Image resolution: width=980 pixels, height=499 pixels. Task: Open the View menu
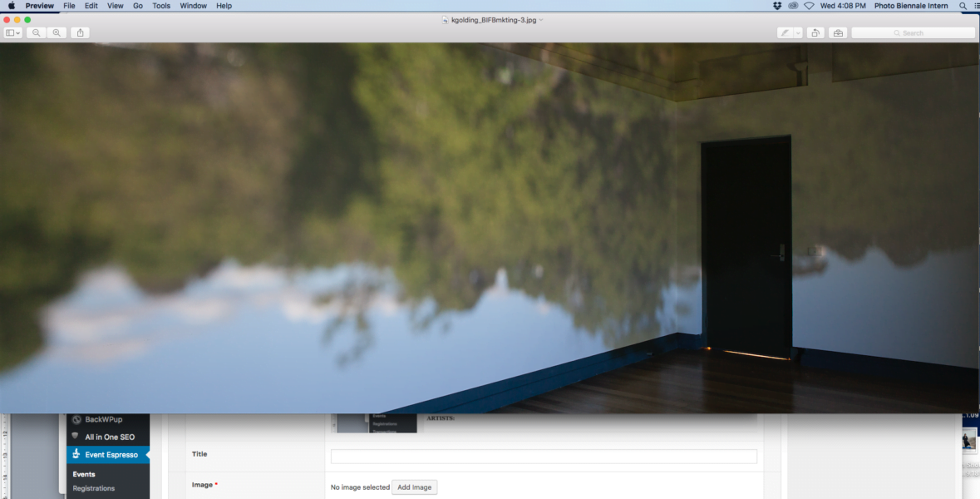click(116, 6)
